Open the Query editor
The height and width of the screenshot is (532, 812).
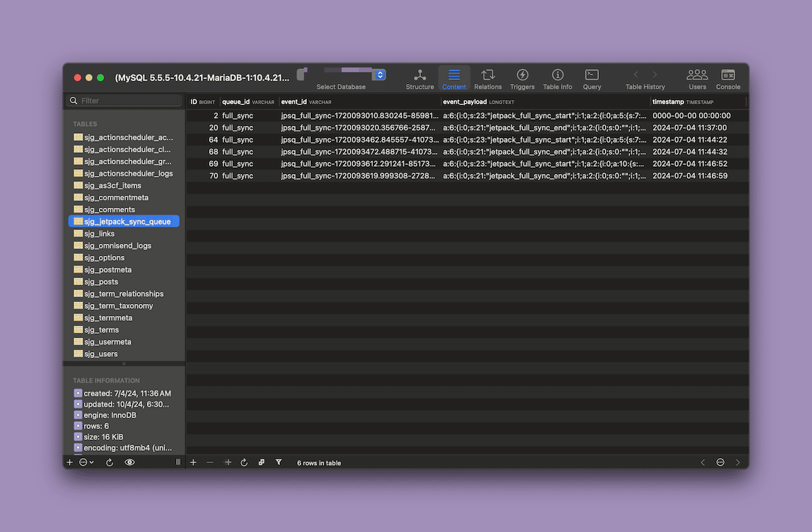[x=591, y=79]
